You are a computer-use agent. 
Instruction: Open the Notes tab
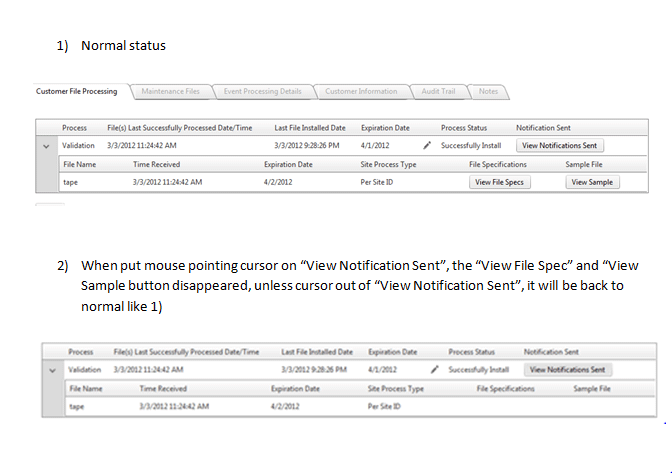488,91
